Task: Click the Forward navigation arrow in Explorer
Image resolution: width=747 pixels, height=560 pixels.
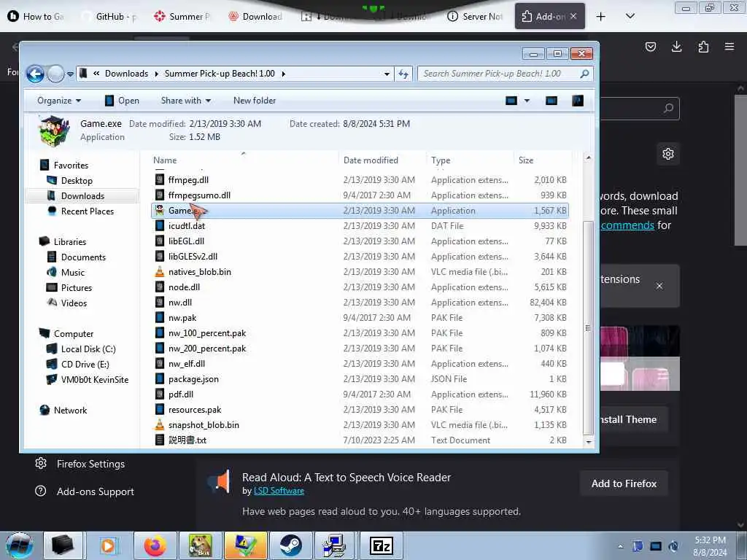Action: pyautogui.click(x=55, y=74)
